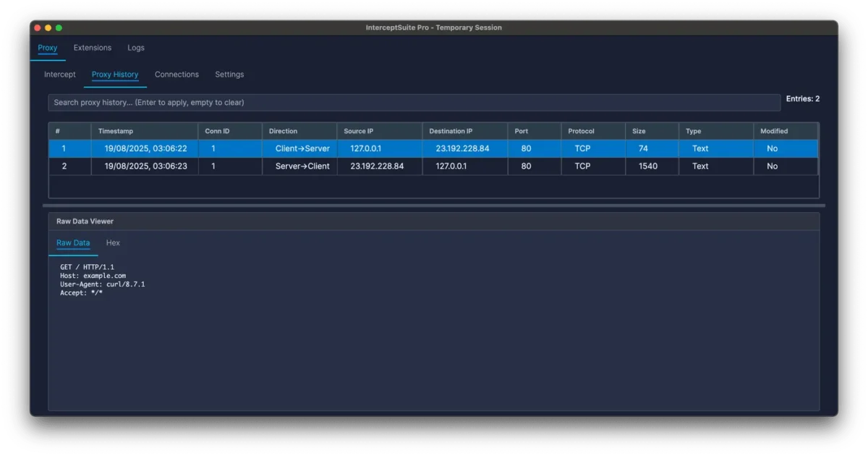
Task: Click destination IP 127.0.0.1 in entry 2
Action: click(x=451, y=166)
